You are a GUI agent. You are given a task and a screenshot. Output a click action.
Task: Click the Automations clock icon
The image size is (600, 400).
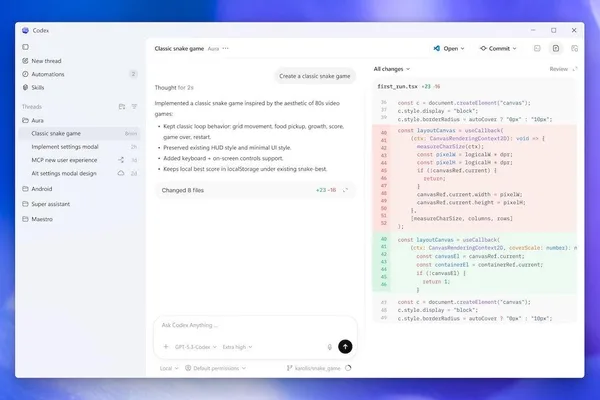25,74
